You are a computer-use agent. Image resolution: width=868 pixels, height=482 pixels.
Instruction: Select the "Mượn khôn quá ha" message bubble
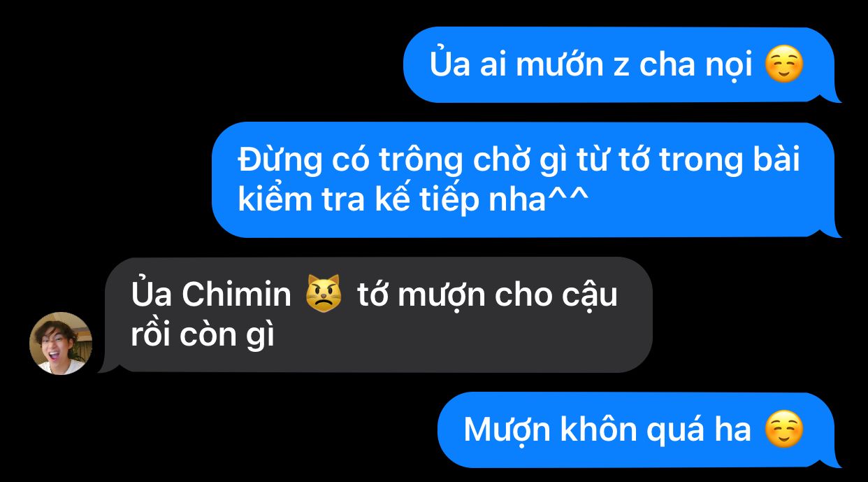point(639,430)
